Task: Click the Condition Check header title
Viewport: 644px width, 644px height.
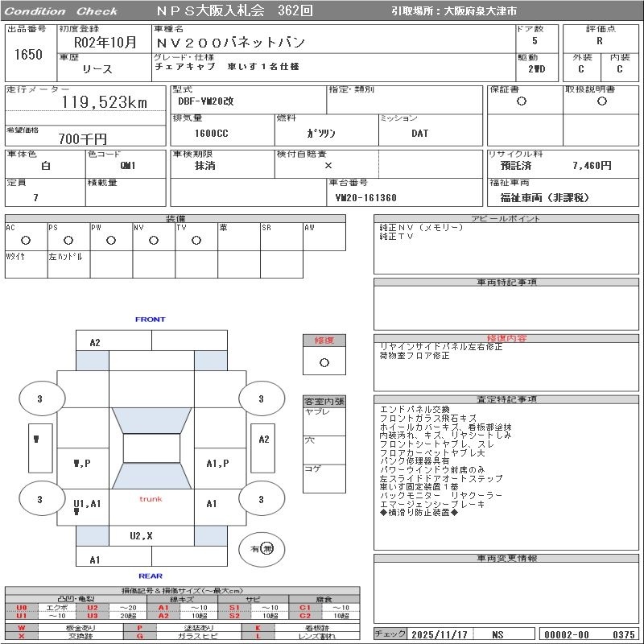Action: 61,11
